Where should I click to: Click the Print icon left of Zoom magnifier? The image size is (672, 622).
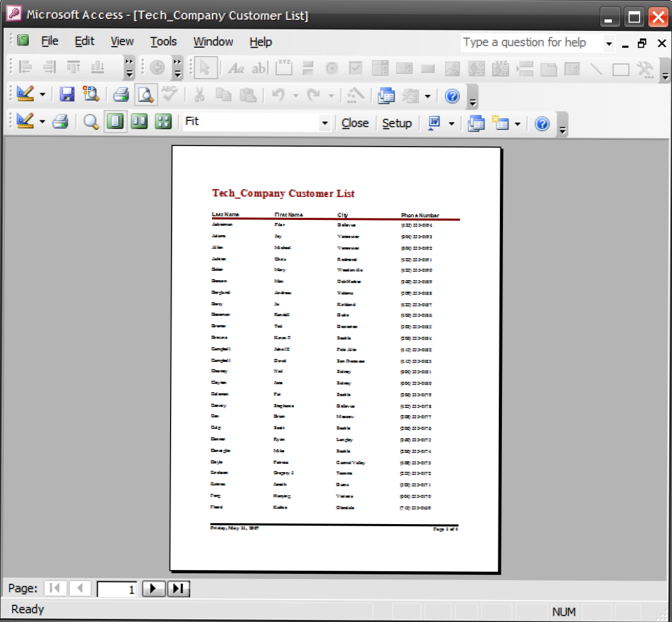pos(60,121)
